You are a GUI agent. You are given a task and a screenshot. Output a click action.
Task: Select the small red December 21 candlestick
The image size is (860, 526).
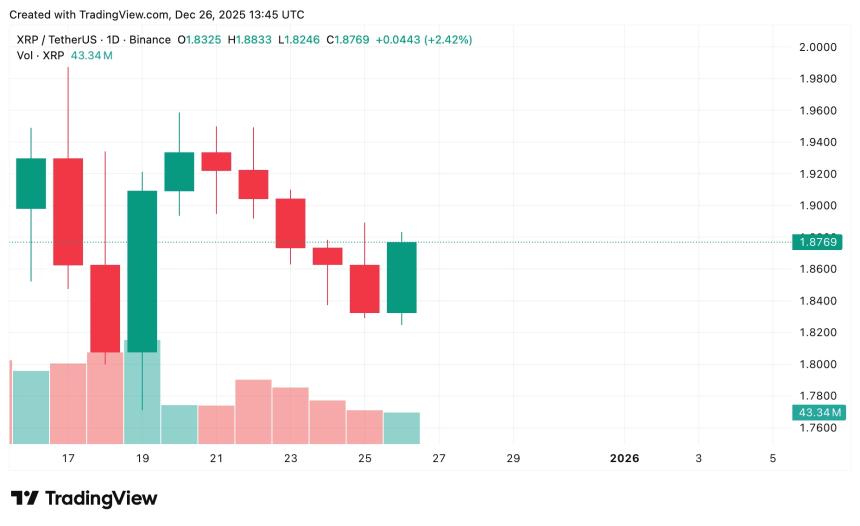tap(216, 161)
